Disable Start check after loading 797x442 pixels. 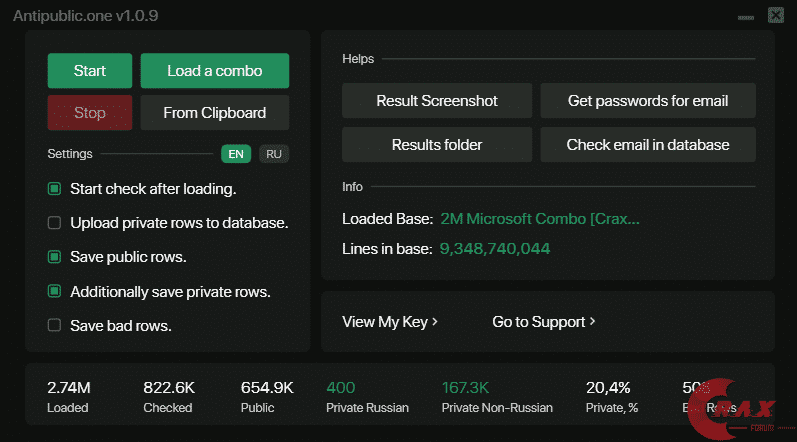tap(55, 189)
